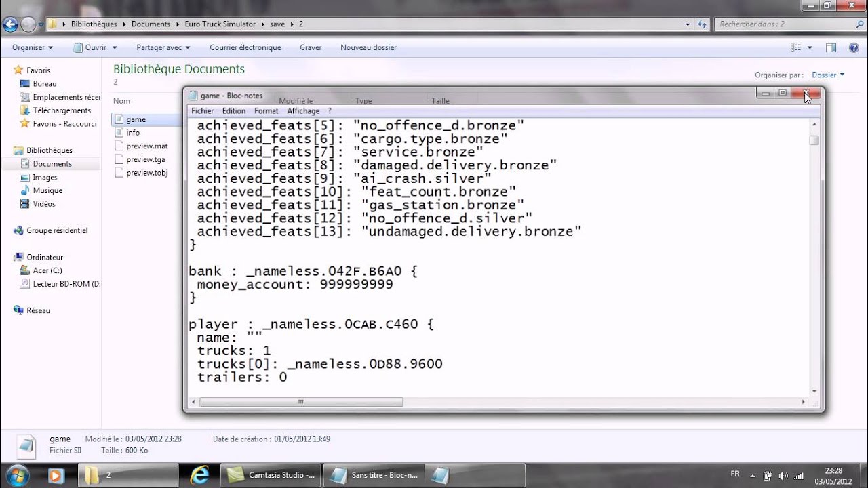This screenshot has width=868, height=488.
Task: Open Groupe résidentiel in sidebar
Action: coord(57,230)
